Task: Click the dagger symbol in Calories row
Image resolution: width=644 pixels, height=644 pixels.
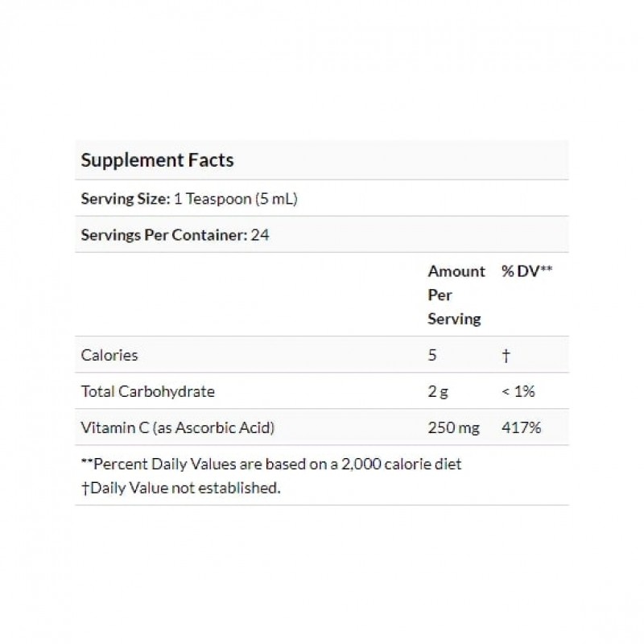Action: pyautogui.click(x=506, y=355)
